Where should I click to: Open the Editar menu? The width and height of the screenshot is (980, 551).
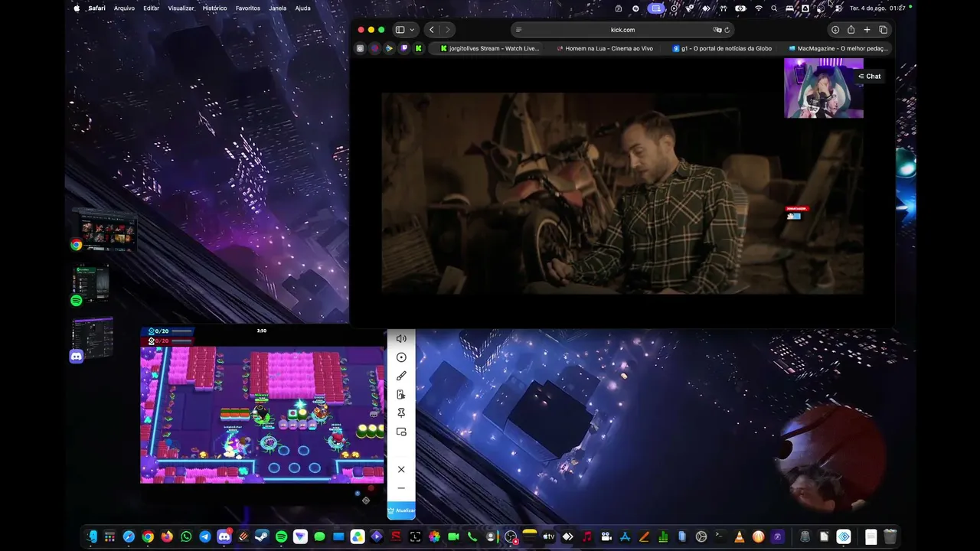151,8
